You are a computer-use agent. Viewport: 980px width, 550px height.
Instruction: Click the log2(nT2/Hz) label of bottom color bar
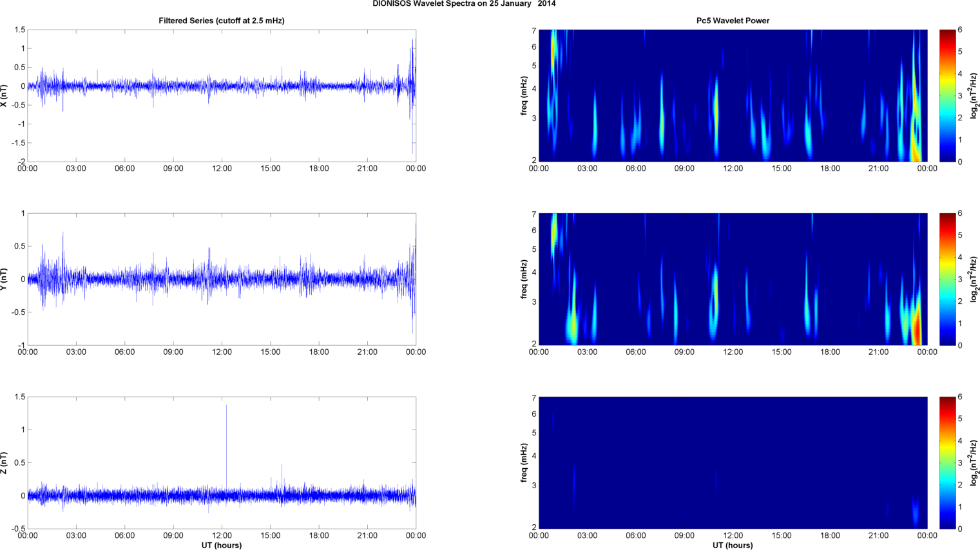coord(974,462)
